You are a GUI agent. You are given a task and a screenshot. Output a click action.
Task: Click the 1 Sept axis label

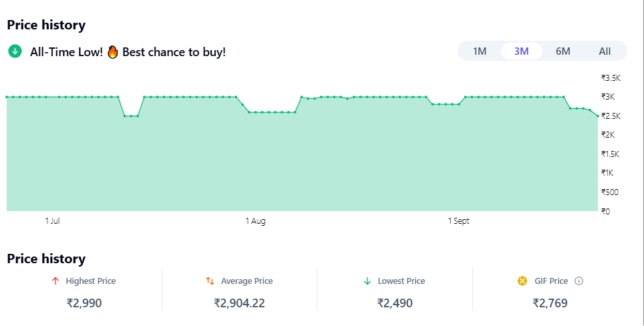[x=458, y=221]
